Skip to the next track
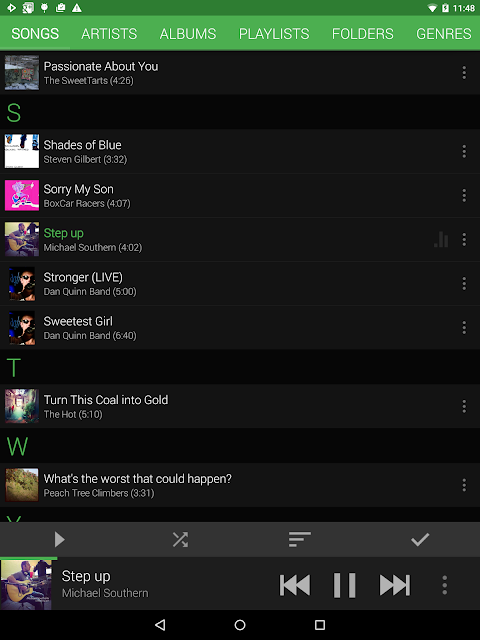Screen dimensions: 480x640 pyautogui.click(x=394, y=585)
